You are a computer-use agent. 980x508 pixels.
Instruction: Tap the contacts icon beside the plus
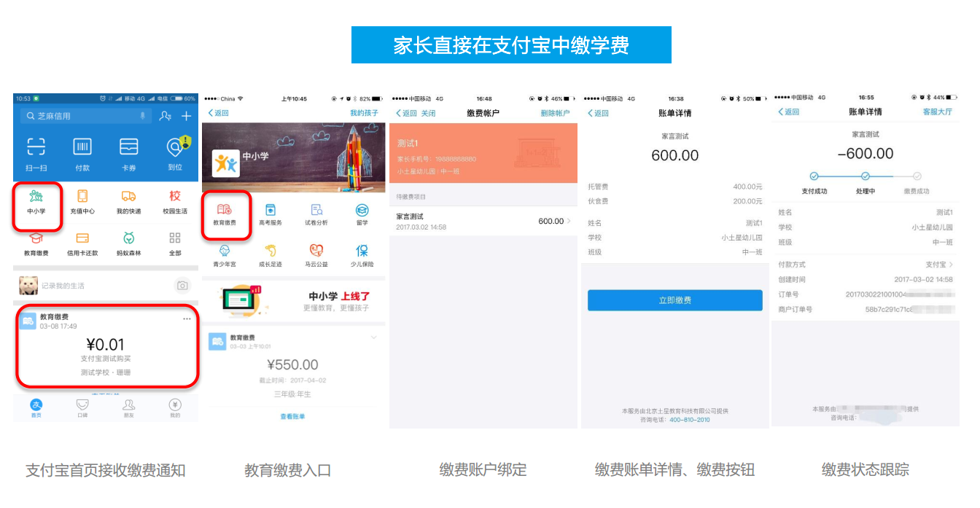pos(166,116)
